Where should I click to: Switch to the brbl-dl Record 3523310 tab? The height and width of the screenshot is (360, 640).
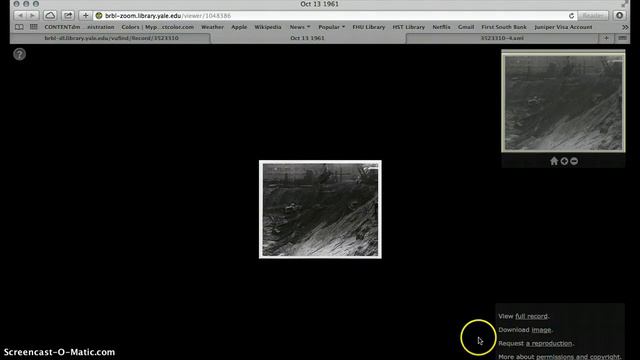pyautogui.click(x=111, y=38)
